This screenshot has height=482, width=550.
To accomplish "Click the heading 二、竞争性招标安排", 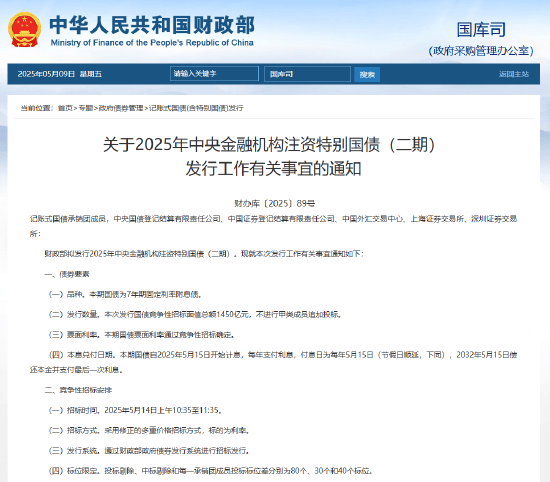I will (78, 390).
